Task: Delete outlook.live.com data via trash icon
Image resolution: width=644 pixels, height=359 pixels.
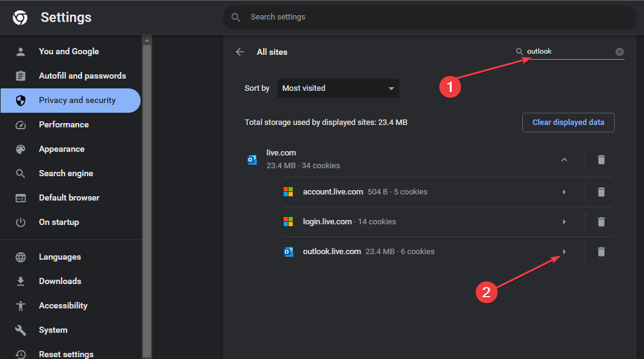Action: (601, 252)
